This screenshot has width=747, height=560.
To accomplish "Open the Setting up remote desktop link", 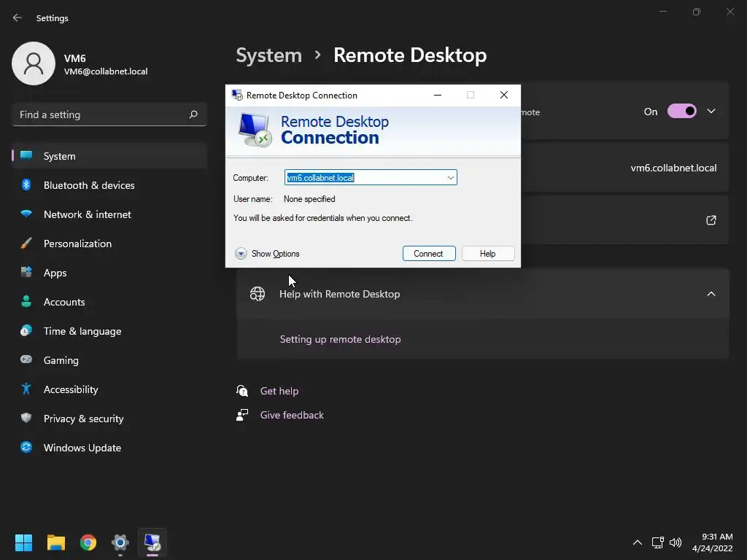I will point(340,339).
